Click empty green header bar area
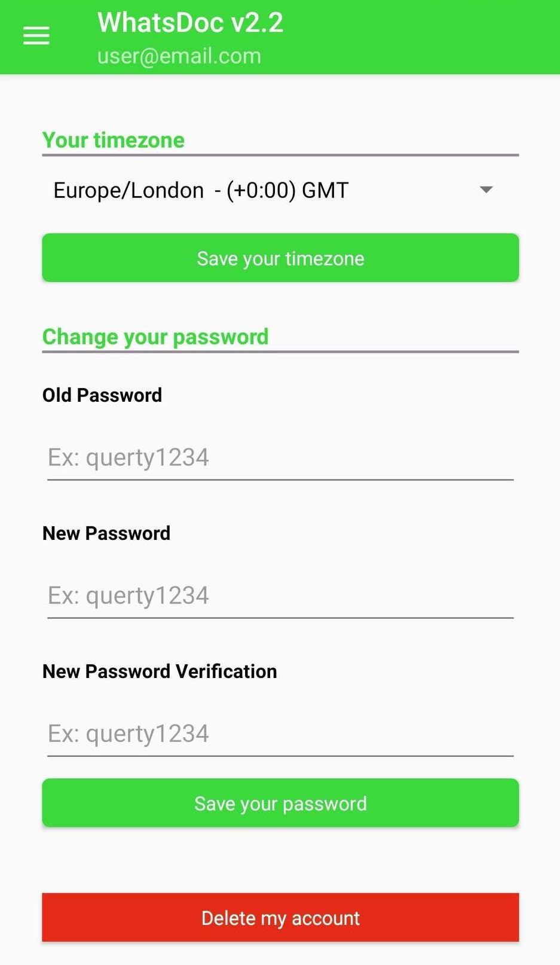 [x=418, y=37]
